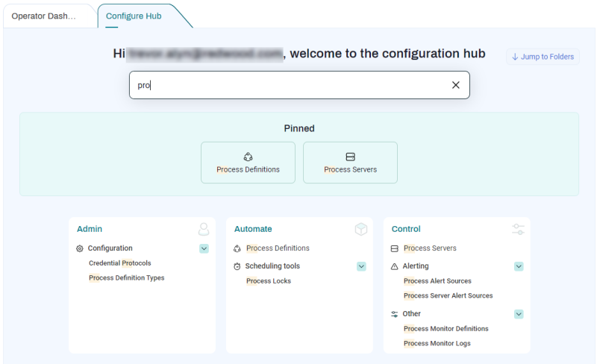Switch to the Operator Dashboard tab

tap(44, 16)
